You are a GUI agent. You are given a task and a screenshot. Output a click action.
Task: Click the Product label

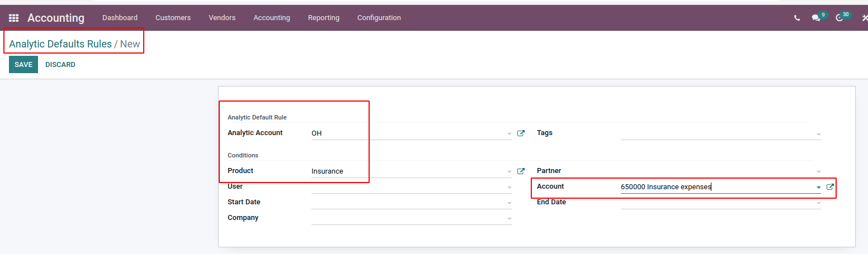[240, 171]
